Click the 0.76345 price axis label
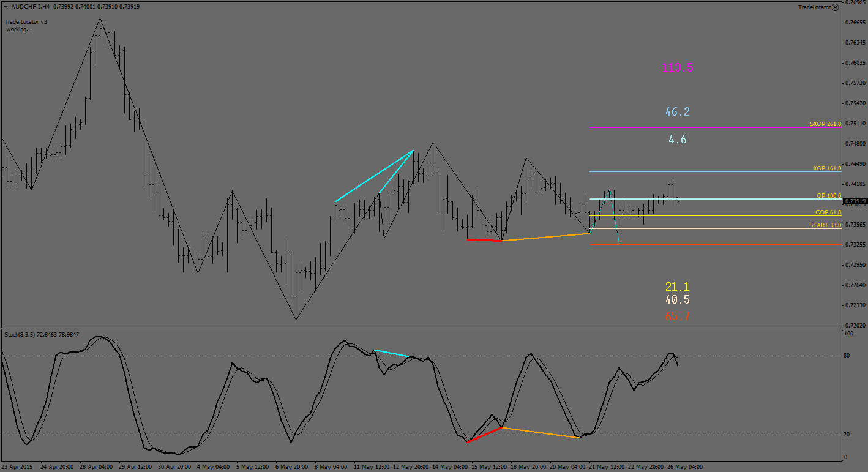This screenshot has width=868, height=472. (x=855, y=43)
